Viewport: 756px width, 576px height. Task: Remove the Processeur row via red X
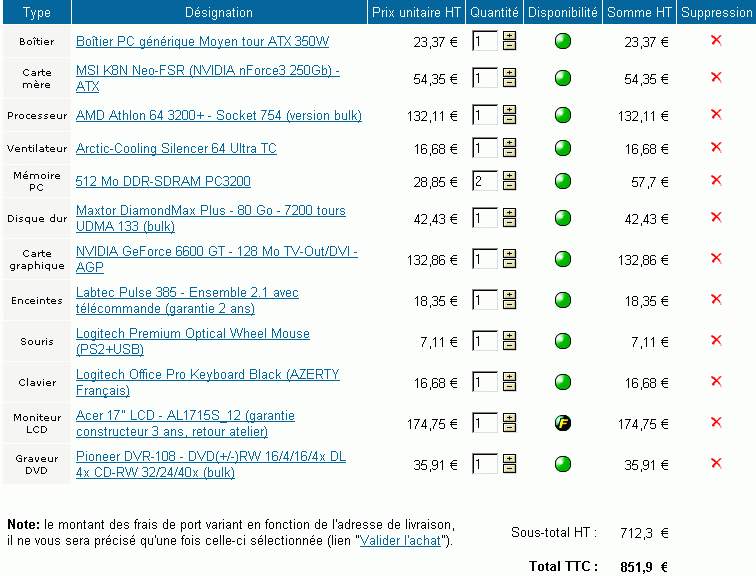pyautogui.click(x=716, y=115)
